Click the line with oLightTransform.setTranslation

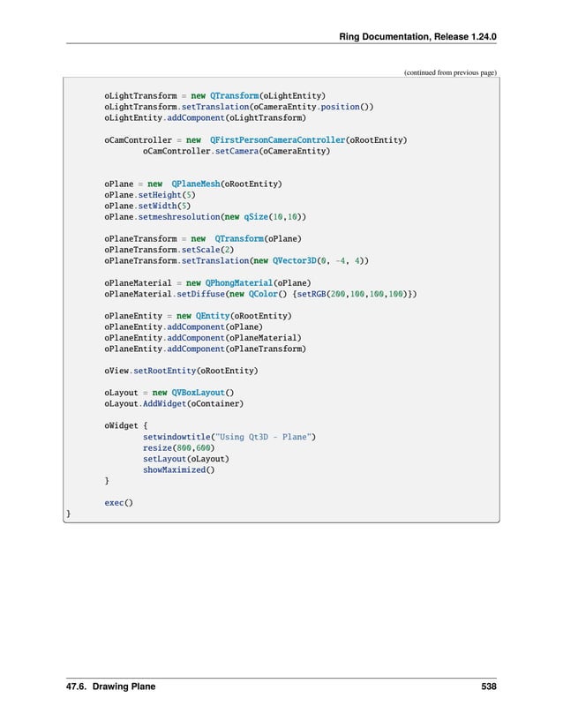pyautogui.click(x=238, y=107)
